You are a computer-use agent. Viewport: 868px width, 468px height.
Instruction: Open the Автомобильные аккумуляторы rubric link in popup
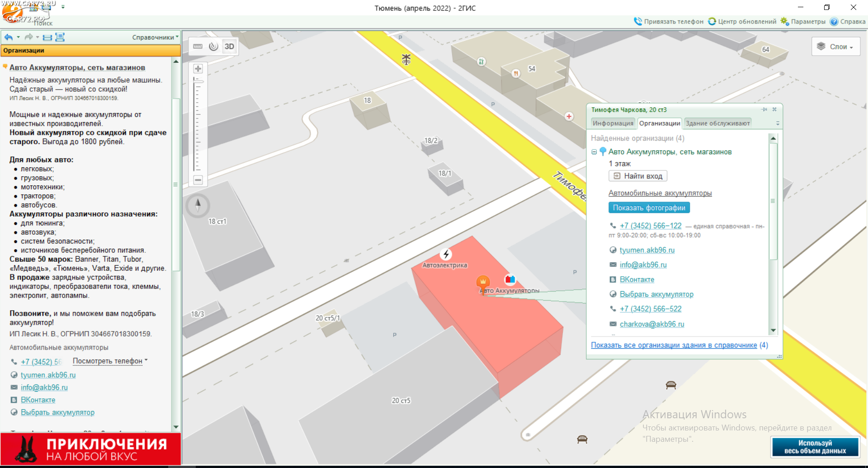point(660,193)
